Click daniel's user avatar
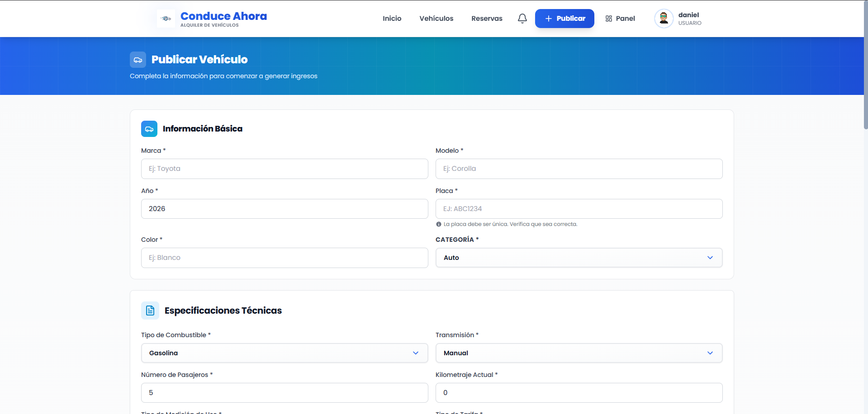Image resolution: width=868 pixels, height=414 pixels. (664, 19)
